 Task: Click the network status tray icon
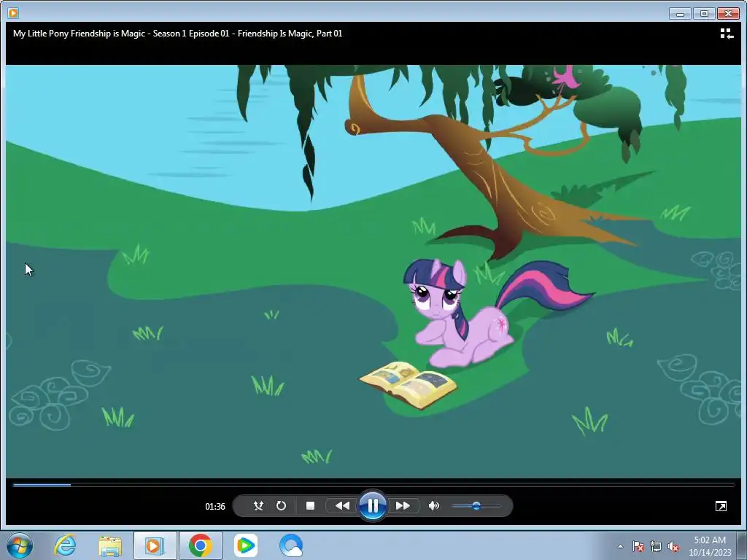[x=656, y=546]
